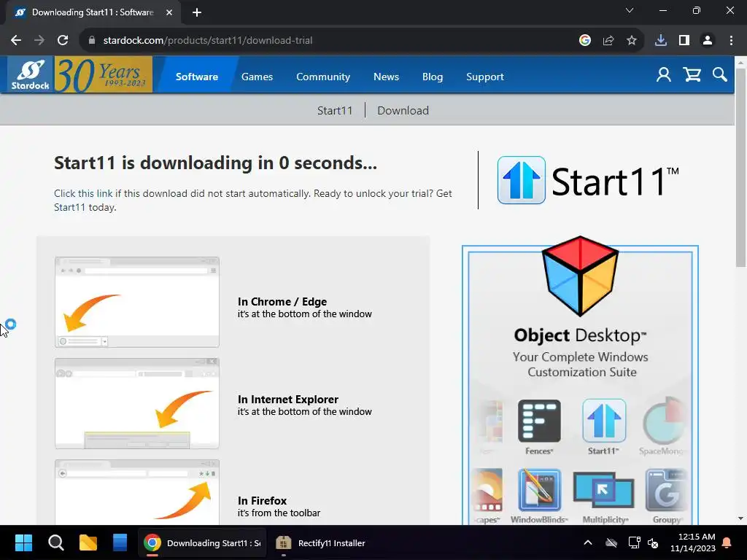Click the clock showing 12:15 AM

[x=693, y=542]
